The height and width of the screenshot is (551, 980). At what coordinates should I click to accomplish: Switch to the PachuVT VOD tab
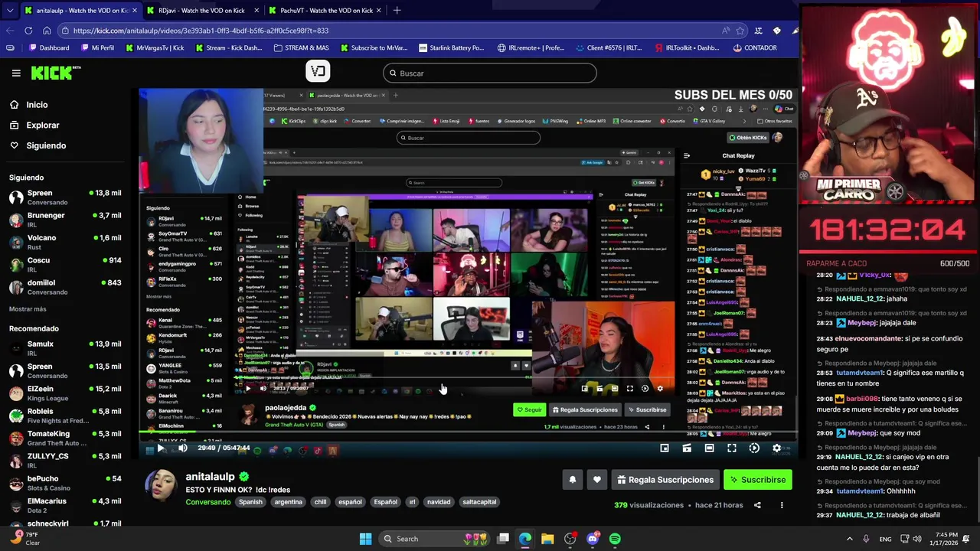point(326,11)
